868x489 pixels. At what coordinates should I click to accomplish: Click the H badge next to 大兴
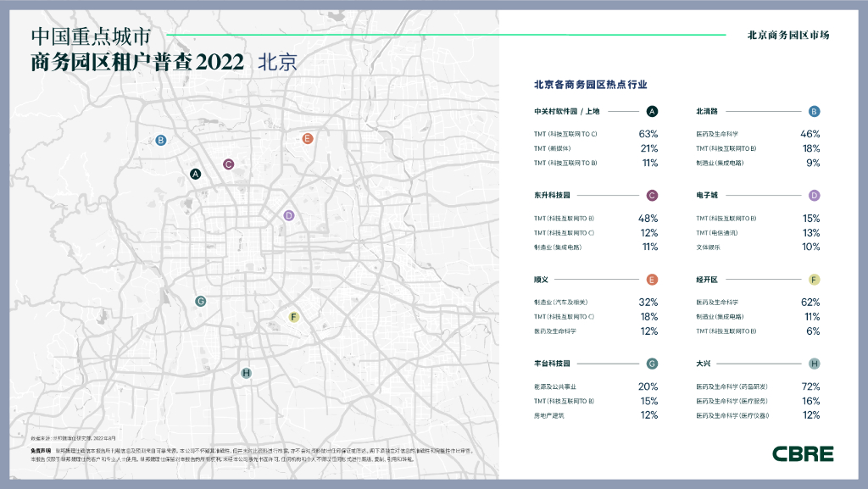(814, 364)
